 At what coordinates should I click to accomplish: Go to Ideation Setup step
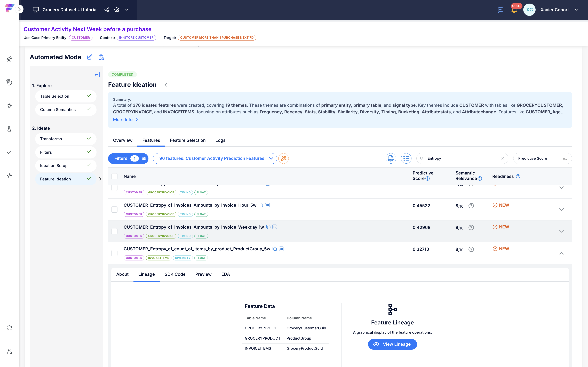coord(66,165)
